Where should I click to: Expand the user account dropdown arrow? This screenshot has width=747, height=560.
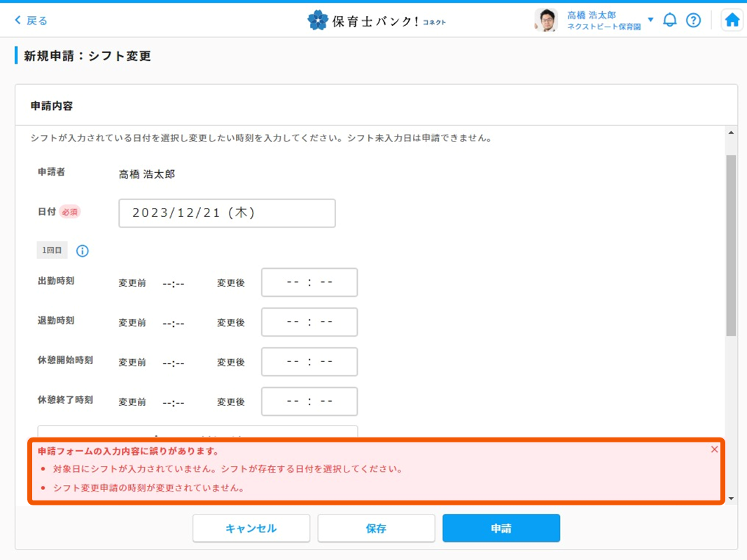pyautogui.click(x=651, y=20)
